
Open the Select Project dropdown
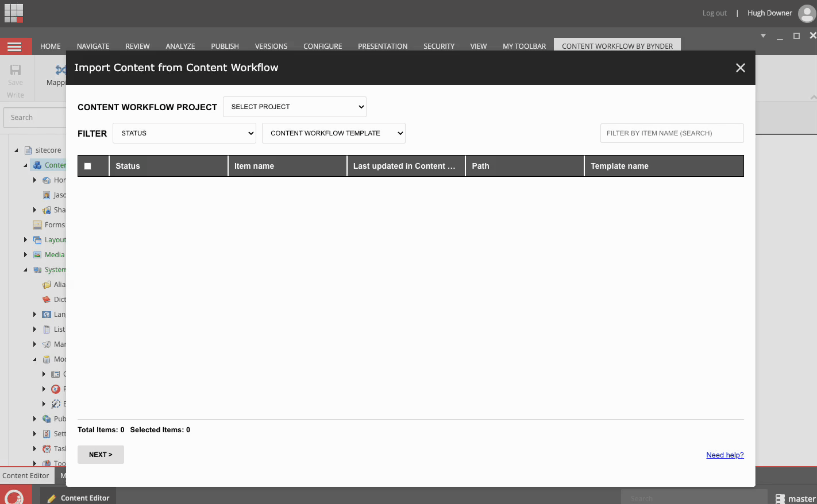click(295, 107)
